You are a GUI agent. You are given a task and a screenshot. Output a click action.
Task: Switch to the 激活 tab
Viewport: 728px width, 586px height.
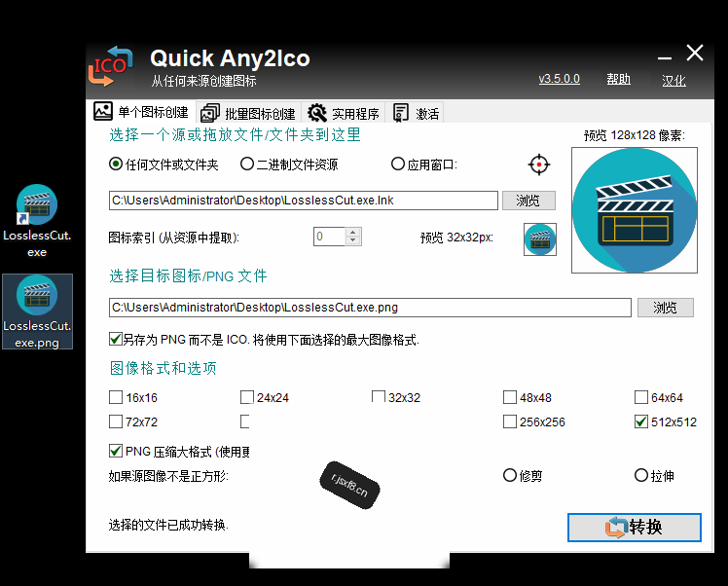coord(416,113)
